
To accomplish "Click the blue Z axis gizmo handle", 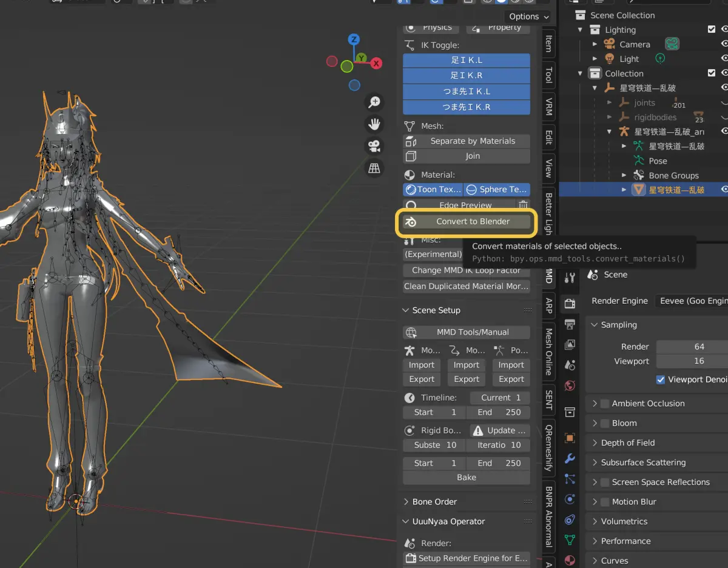I will point(354,39).
